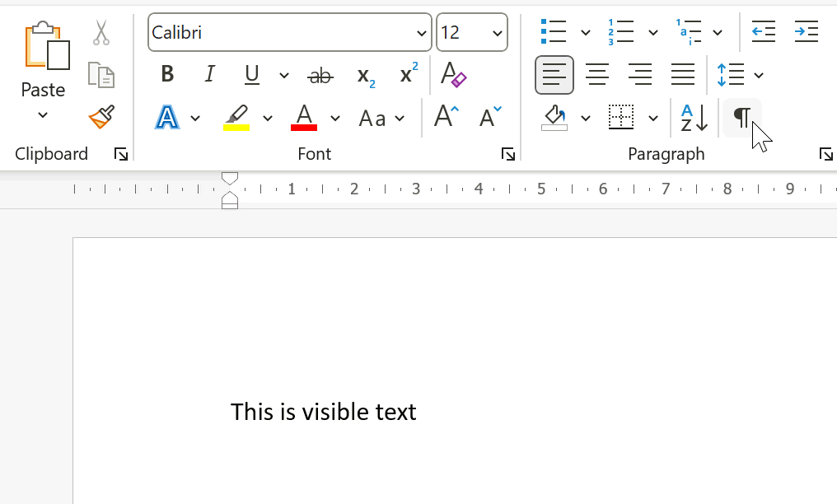Apply the yellow text highlight color
837x504 pixels.
click(236, 118)
